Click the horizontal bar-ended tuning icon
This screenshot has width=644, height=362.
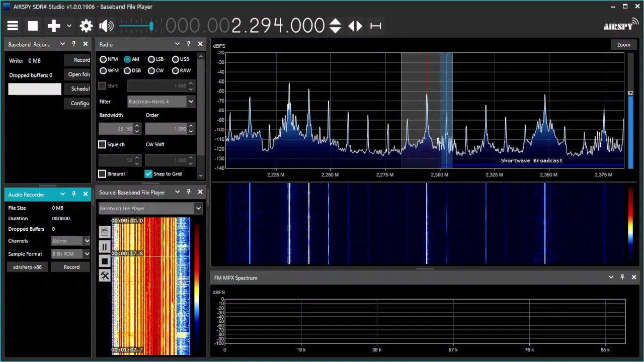tap(375, 26)
